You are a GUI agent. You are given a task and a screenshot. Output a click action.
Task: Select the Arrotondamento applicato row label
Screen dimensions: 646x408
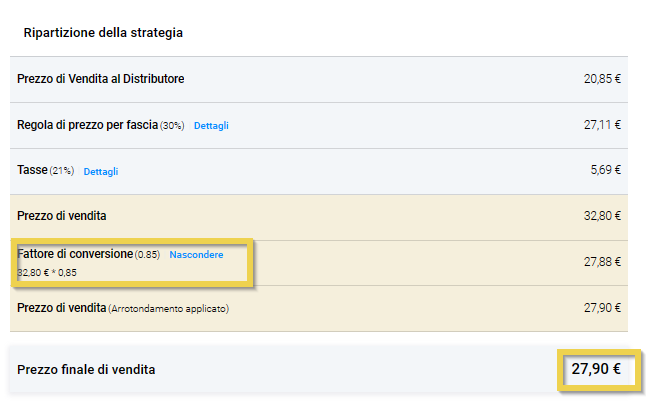coord(169,309)
